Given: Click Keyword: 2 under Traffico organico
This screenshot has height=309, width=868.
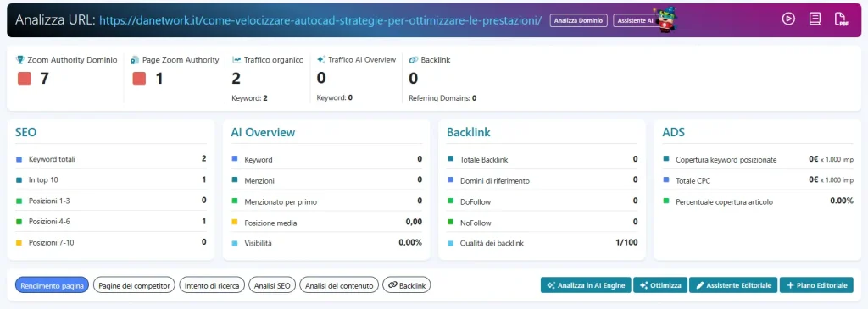Looking at the screenshot, I should [x=250, y=98].
